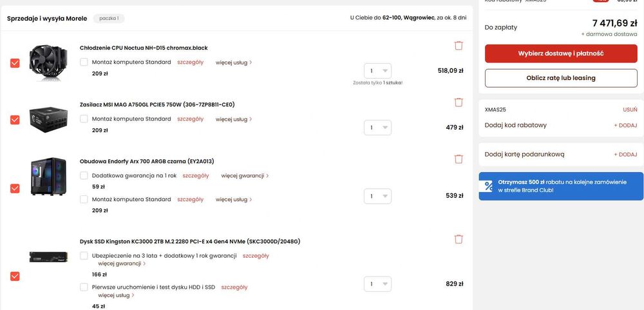Check Pierwsze uruchomienie i test dysku option
The height and width of the screenshot is (310, 644).
[x=84, y=287]
